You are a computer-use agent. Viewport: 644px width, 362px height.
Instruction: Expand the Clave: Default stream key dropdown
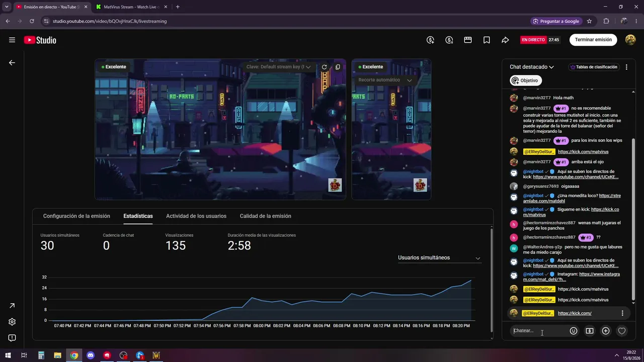278,67
